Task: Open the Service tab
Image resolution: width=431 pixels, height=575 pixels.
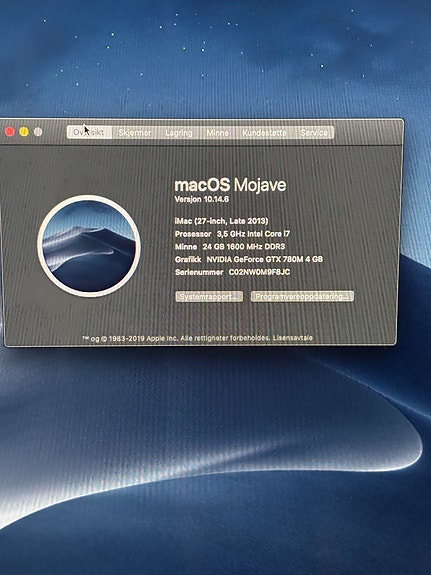Action: pos(314,132)
